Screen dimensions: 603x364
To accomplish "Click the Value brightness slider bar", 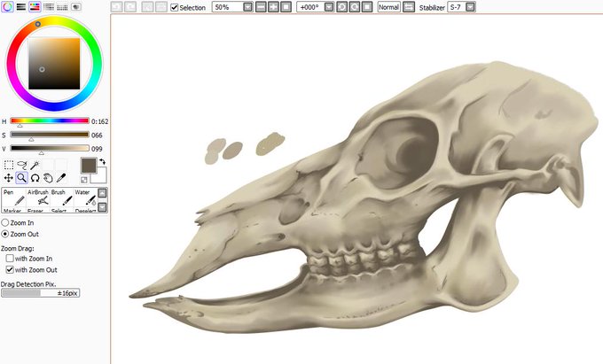I will pyautogui.click(x=50, y=148).
